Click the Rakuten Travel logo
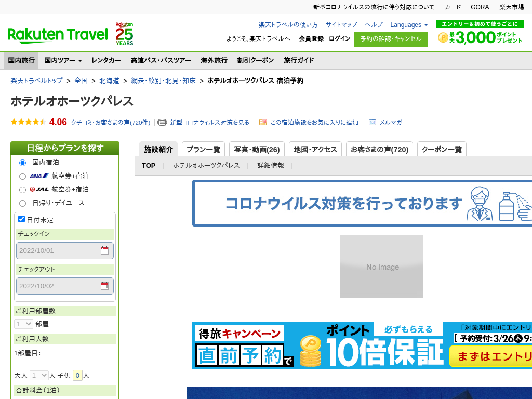The width and height of the screenshot is (532, 399). click(57, 35)
